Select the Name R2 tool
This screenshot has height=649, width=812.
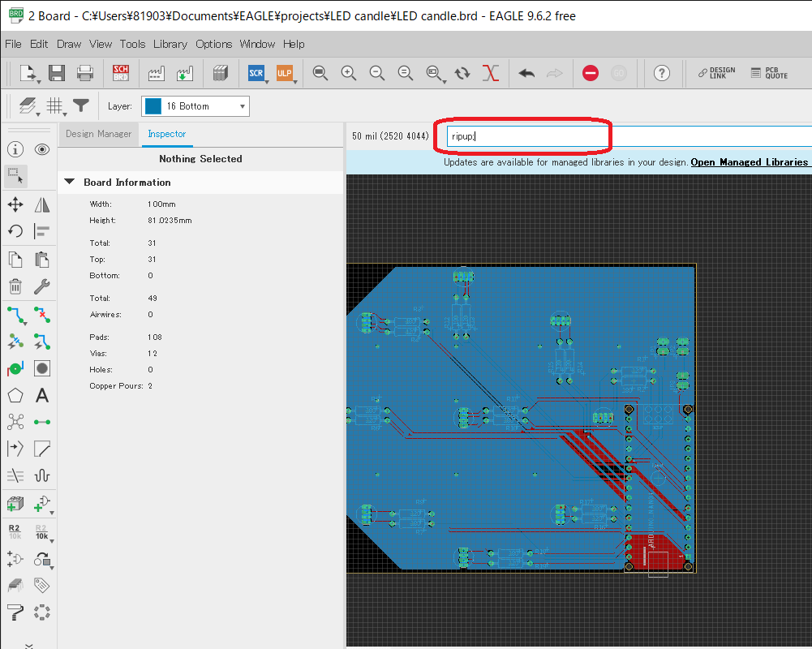click(15, 532)
